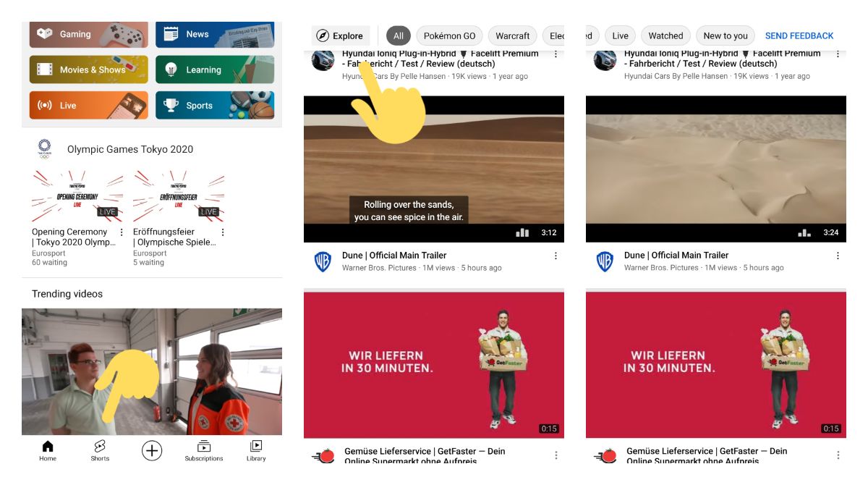Viewport: 868px width, 485px height.
Task: Open GetFaster tomato avatar in Send Feedback screen
Action: pyautogui.click(x=605, y=455)
